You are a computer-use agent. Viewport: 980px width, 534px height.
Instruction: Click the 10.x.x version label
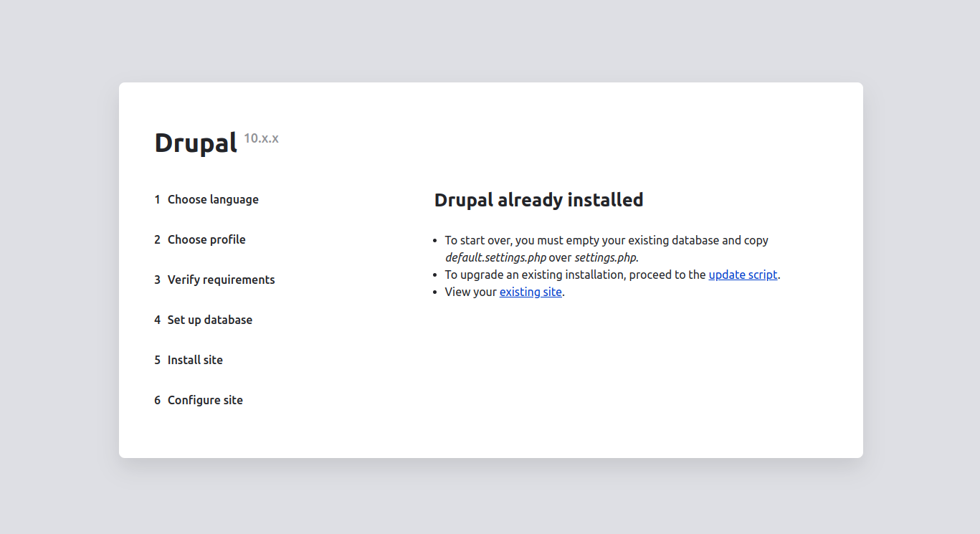pyautogui.click(x=261, y=138)
